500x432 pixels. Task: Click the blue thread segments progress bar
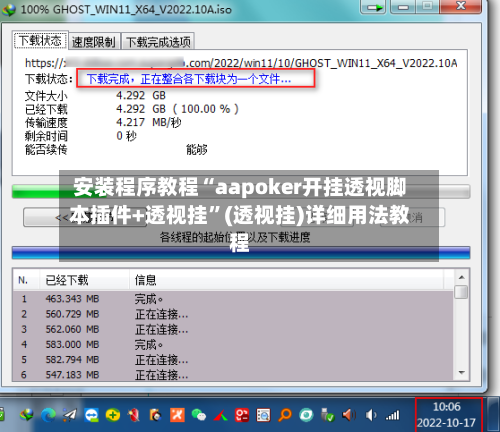point(241,252)
